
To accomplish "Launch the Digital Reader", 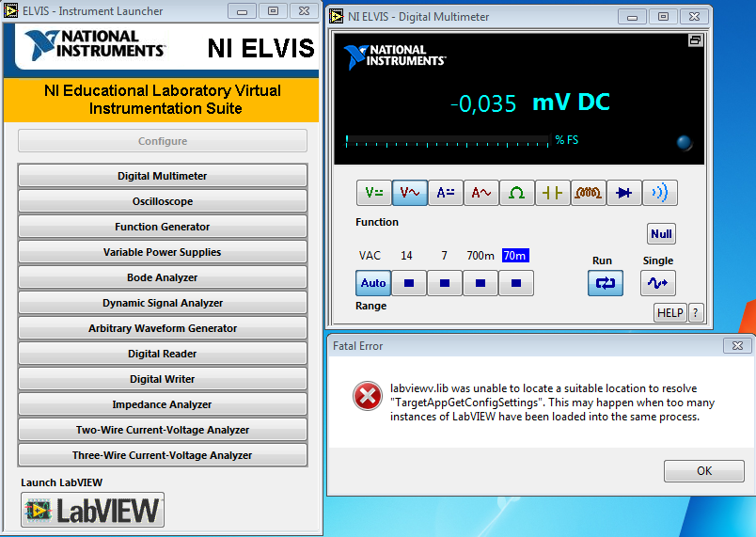I will [x=163, y=354].
